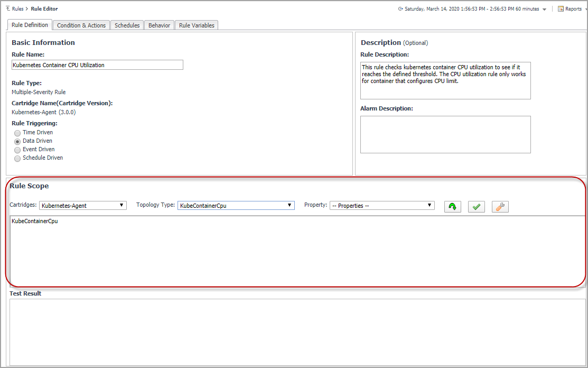Open the Topology Type dropdown
Viewport: 588px width, 368px height.
tap(236, 206)
